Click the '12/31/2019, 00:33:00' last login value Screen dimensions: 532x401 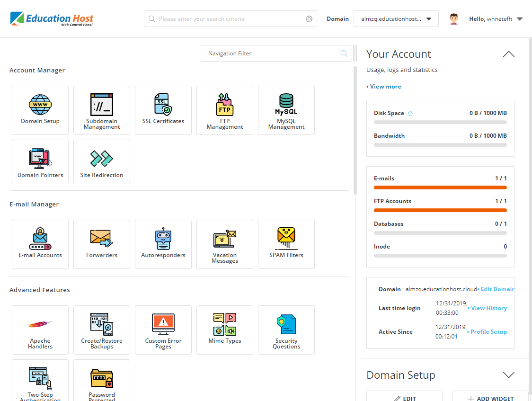[452, 308]
